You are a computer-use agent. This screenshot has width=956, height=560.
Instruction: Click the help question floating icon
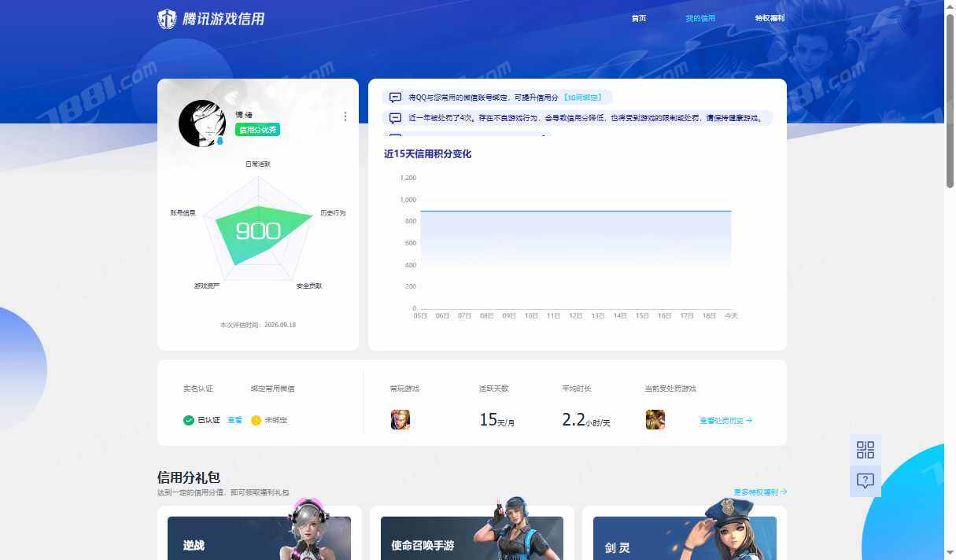tap(866, 481)
